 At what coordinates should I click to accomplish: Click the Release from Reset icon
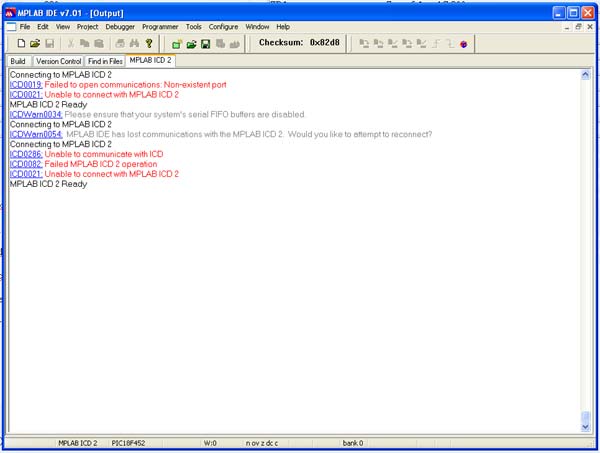tap(435, 44)
